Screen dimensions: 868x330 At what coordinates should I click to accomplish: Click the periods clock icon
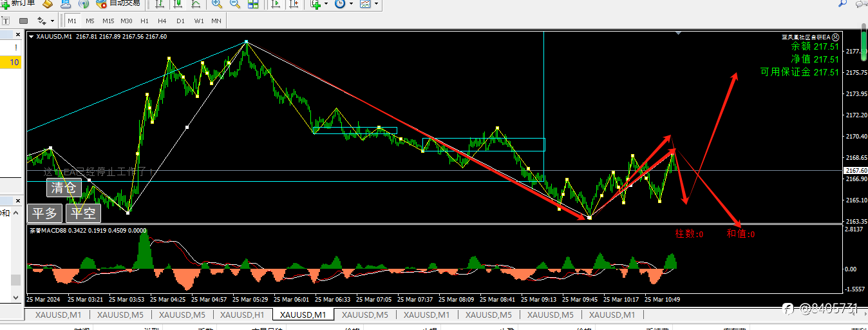339,3
